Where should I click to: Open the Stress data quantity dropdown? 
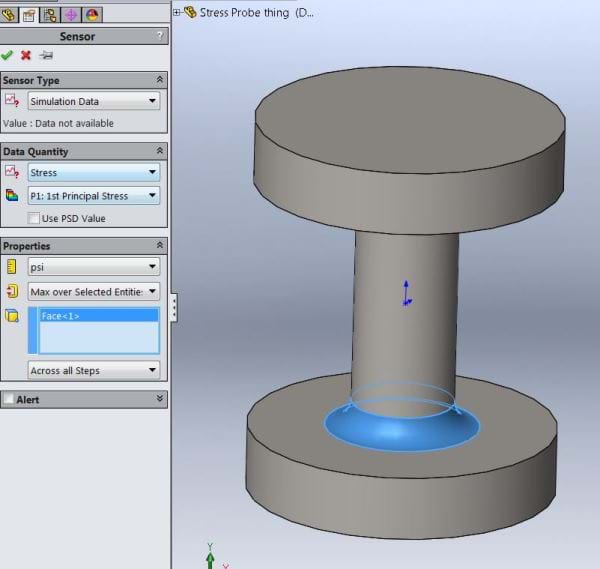[93, 173]
